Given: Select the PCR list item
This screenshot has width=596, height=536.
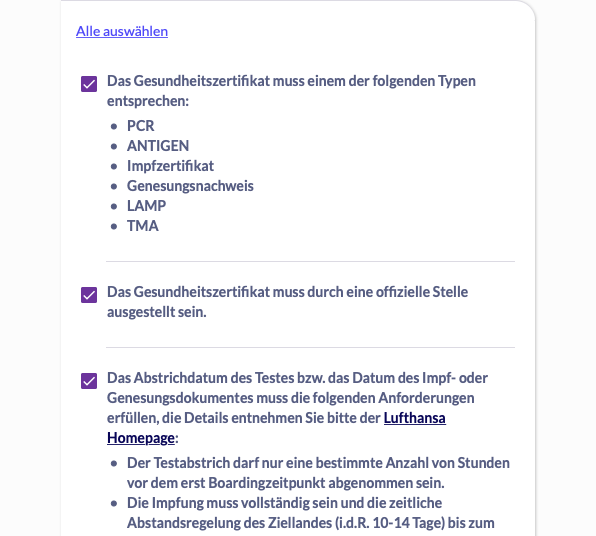Looking at the screenshot, I should point(141,126).
